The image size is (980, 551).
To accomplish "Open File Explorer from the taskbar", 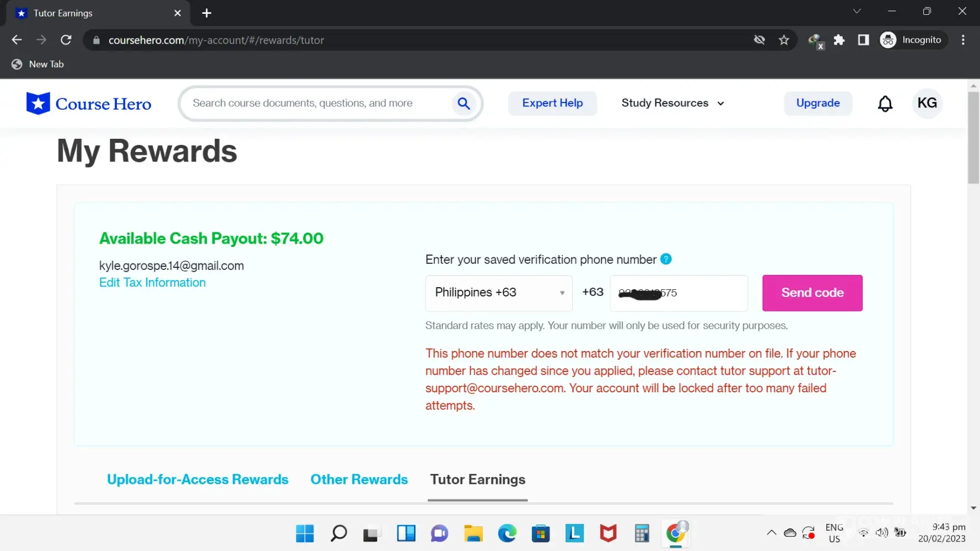I will point(473,533).
